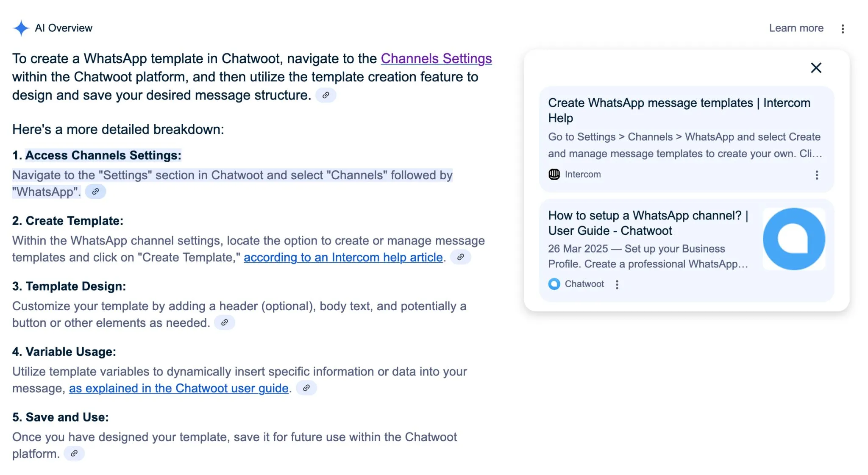
Task: Click Learn more beside AI Overview
Action: point(796,28)
